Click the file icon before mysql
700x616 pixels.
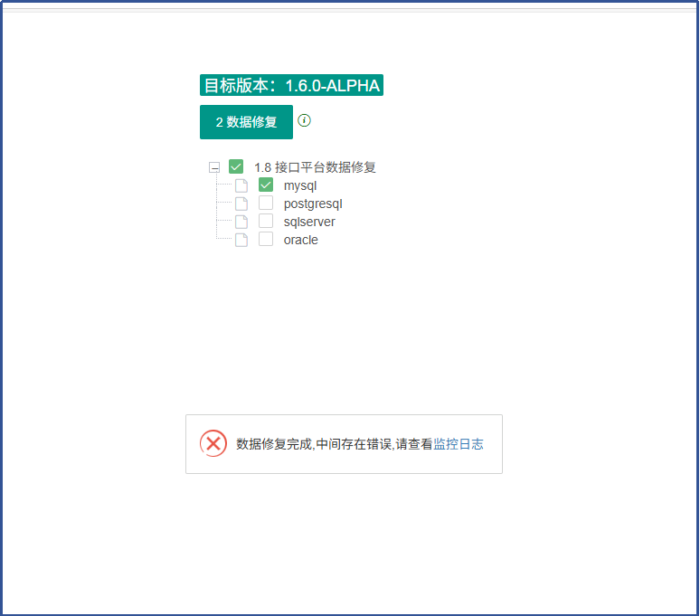pyautogui.click(x=241, y=185)
